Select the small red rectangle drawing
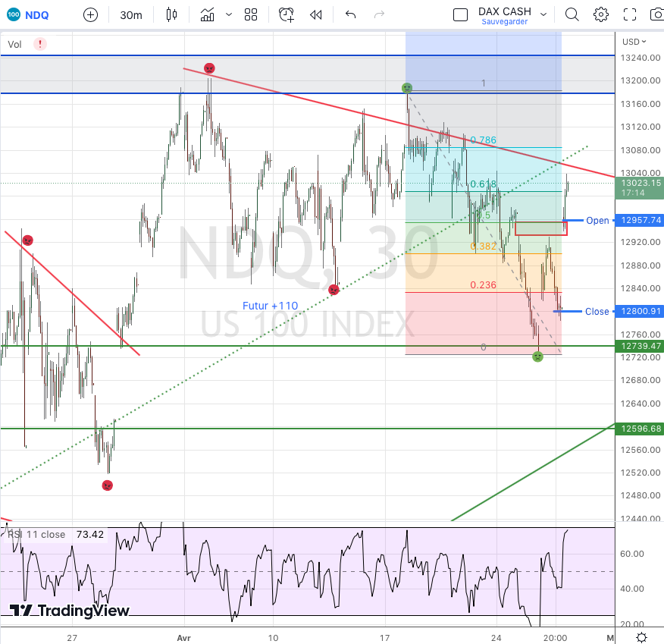The width and height of the screenshot is (664, 644). (x=540, y=228)
